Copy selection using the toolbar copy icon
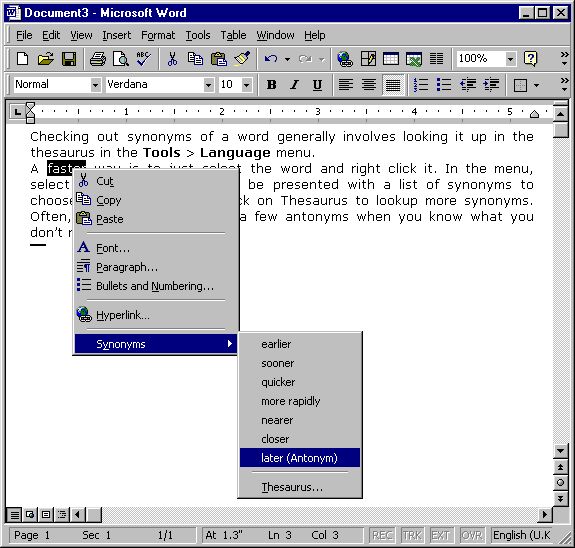Image resolution: width=575 pixels, height=548 pixels. pyautogui.click(x=195, y=59)
